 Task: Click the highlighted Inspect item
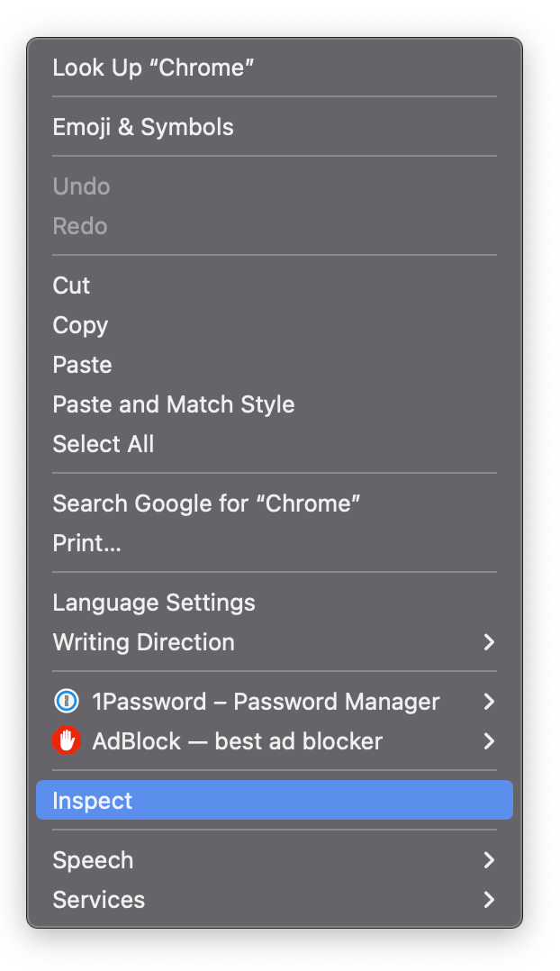93,801
